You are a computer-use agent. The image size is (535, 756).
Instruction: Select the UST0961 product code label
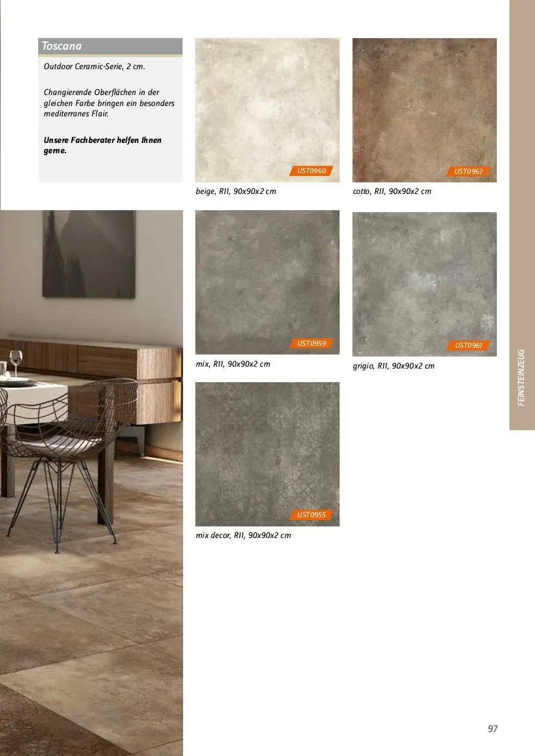click(x=468, y=345)
